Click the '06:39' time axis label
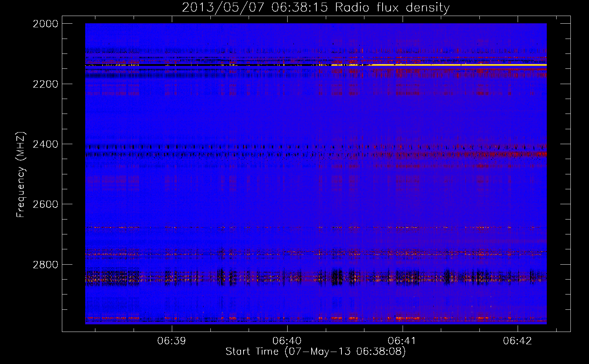Viewport: 589px width, 364px height. tap(171, 341)
